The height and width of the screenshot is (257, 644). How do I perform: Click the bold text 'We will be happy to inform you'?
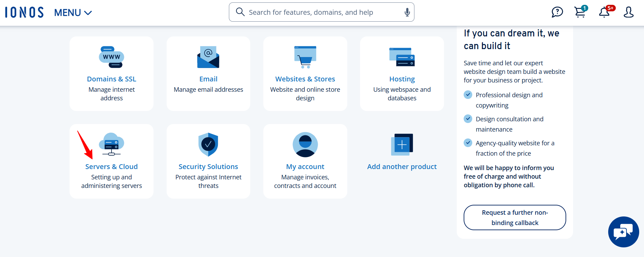pyautogui.click(x=509, y=177)
